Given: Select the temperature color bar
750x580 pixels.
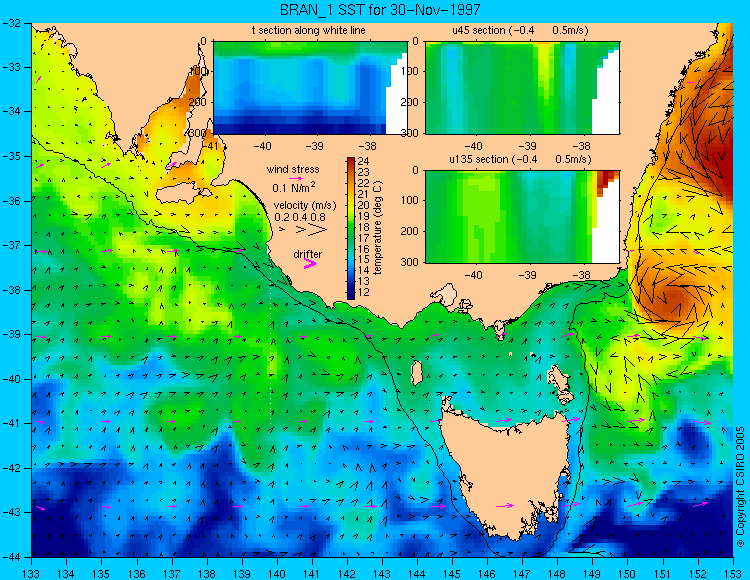Looking at the screenshot, I should pyautogui.click(x=351, y=229).
